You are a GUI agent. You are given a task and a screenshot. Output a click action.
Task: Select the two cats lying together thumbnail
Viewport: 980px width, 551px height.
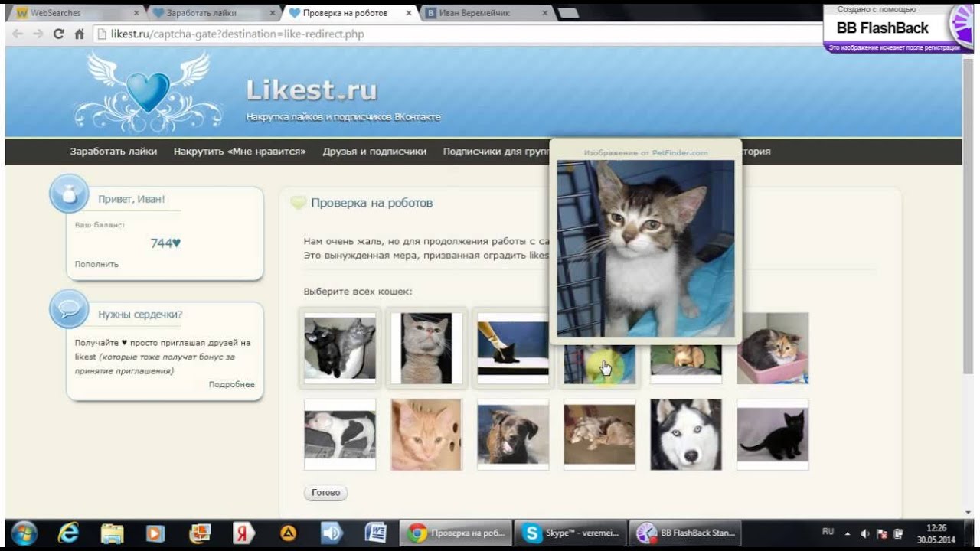coord(340,348)
